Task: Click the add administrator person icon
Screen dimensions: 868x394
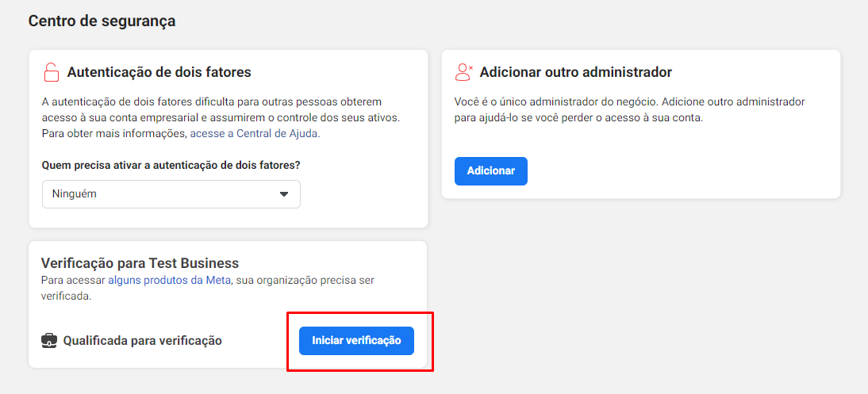Action: [463, 72]
